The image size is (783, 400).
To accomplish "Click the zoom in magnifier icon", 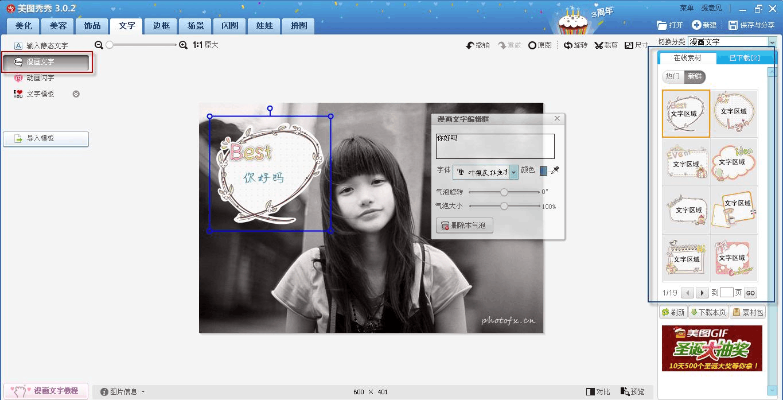I will click(183, 45).
